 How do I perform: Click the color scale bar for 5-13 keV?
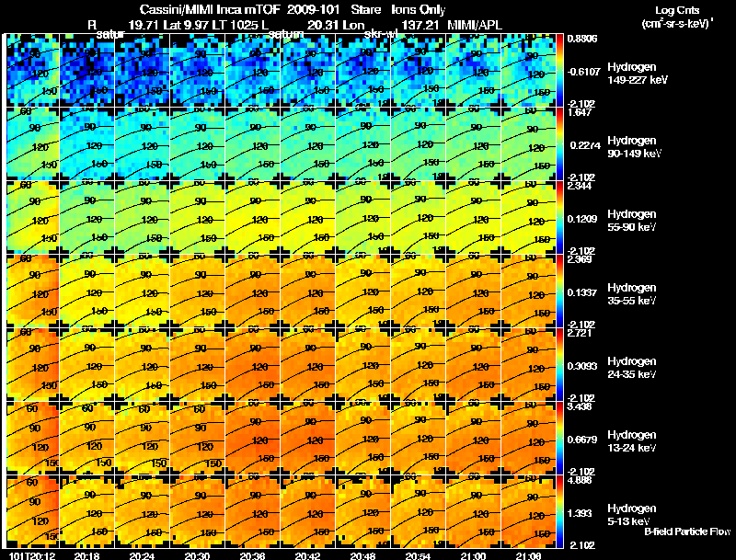pos(559,512)
